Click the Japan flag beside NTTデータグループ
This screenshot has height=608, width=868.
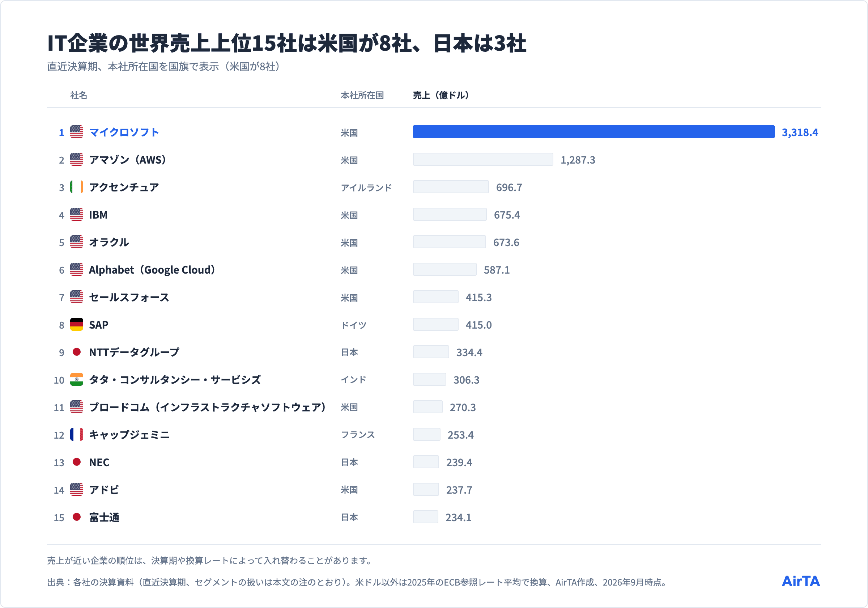(x=76, y=352)
